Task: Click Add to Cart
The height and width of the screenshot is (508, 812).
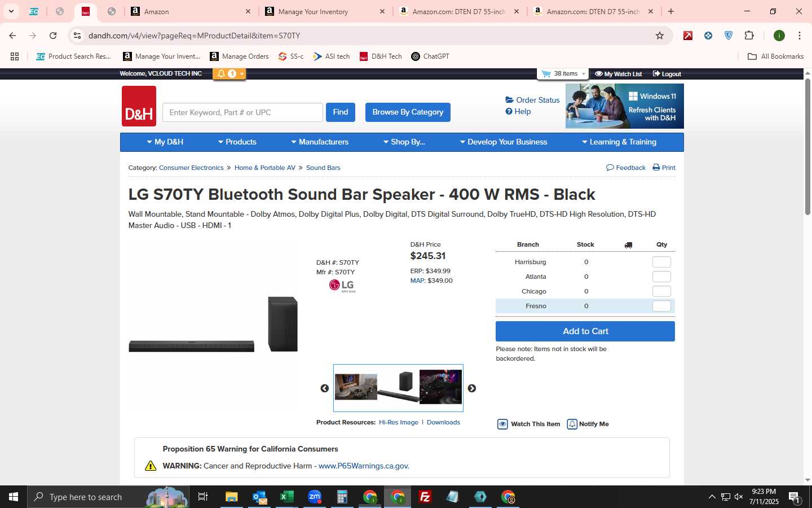Action: 585,331
